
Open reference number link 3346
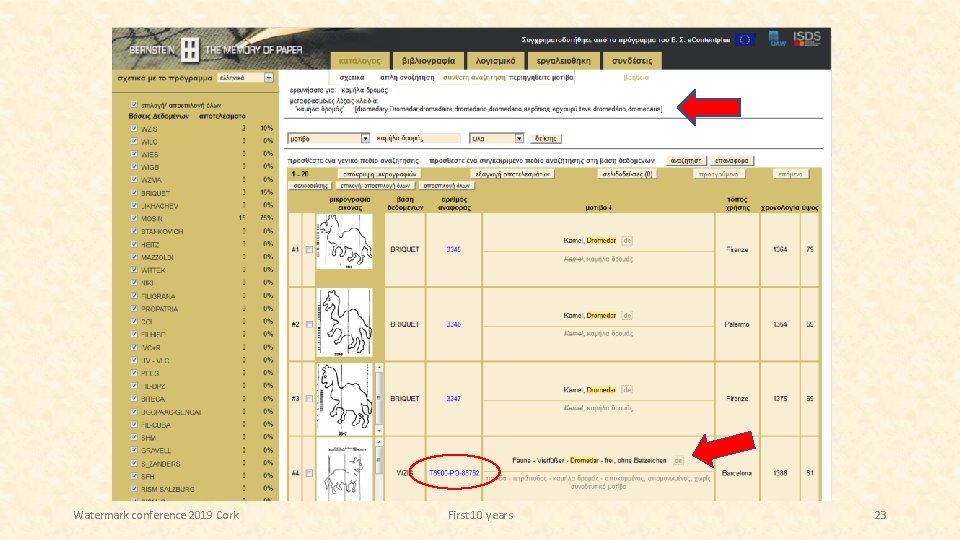click(x=454, y=324)
